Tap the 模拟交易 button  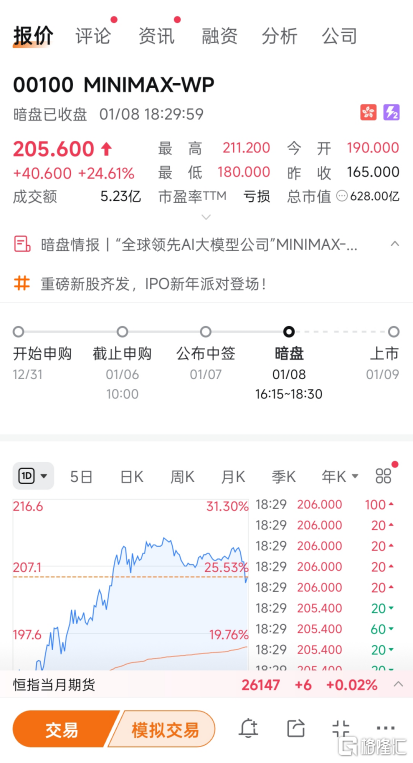click(x=163, y=729)
